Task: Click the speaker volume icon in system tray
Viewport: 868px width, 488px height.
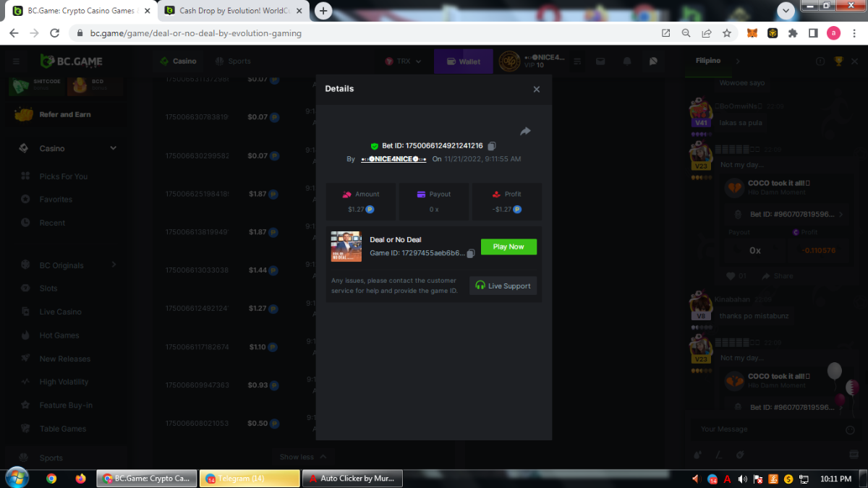Action: click(696, 479)
